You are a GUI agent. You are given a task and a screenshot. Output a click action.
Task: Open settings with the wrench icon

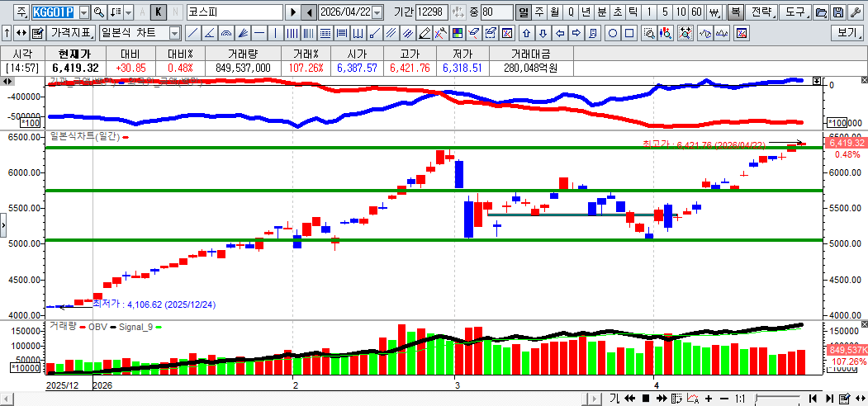click(x=855, y=12)
